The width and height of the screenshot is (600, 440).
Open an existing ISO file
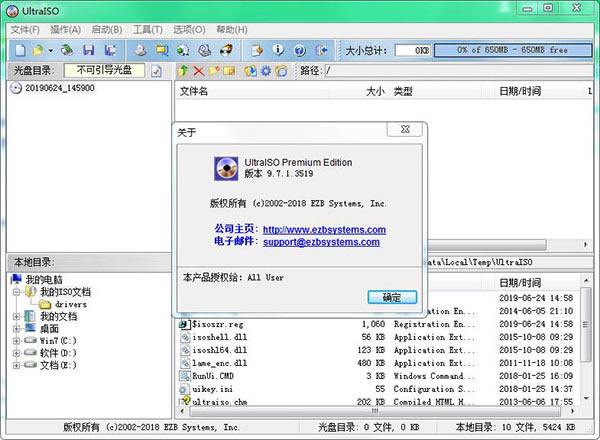click(38, 50)
